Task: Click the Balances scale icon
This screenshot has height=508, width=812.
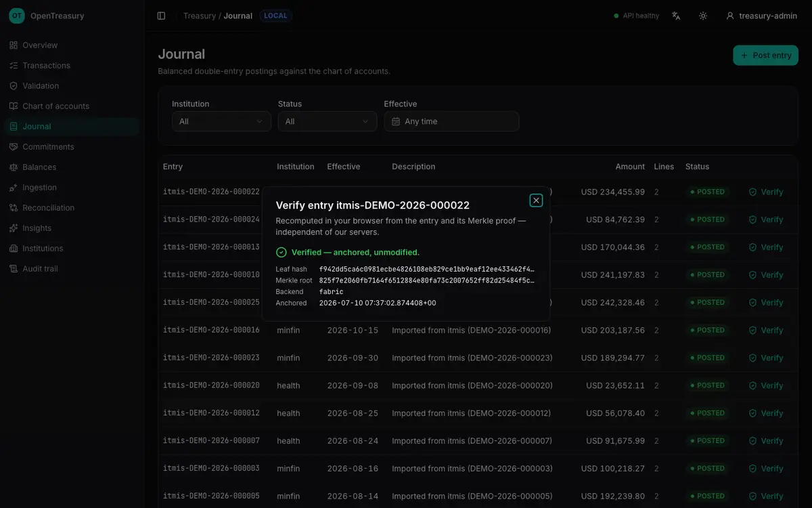Action: [14, 167]
